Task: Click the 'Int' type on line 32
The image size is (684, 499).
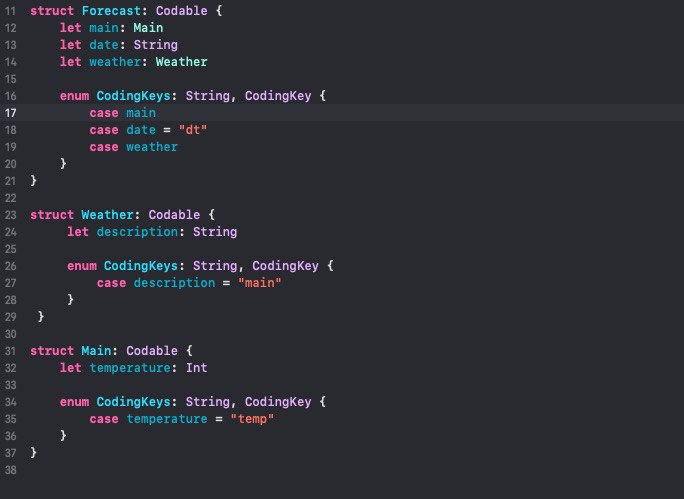Action: (196, 368)
